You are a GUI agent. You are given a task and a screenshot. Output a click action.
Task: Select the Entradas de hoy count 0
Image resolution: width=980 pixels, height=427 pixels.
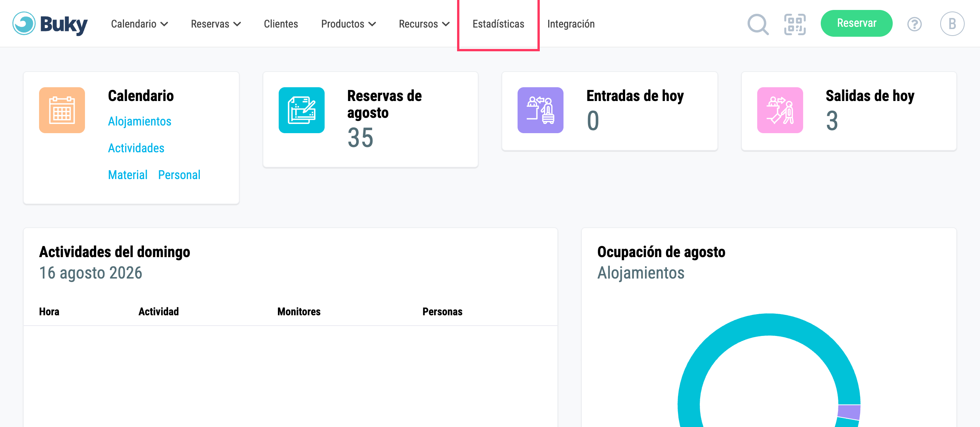click(x=593, y=121)
